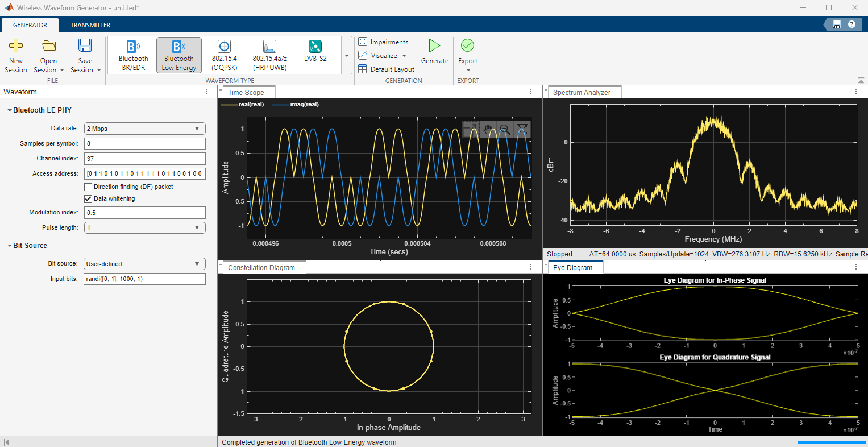Viewport: 868px width, 447px height.
Task: Click the New Session icon
Action: click(x=16, y=46)
